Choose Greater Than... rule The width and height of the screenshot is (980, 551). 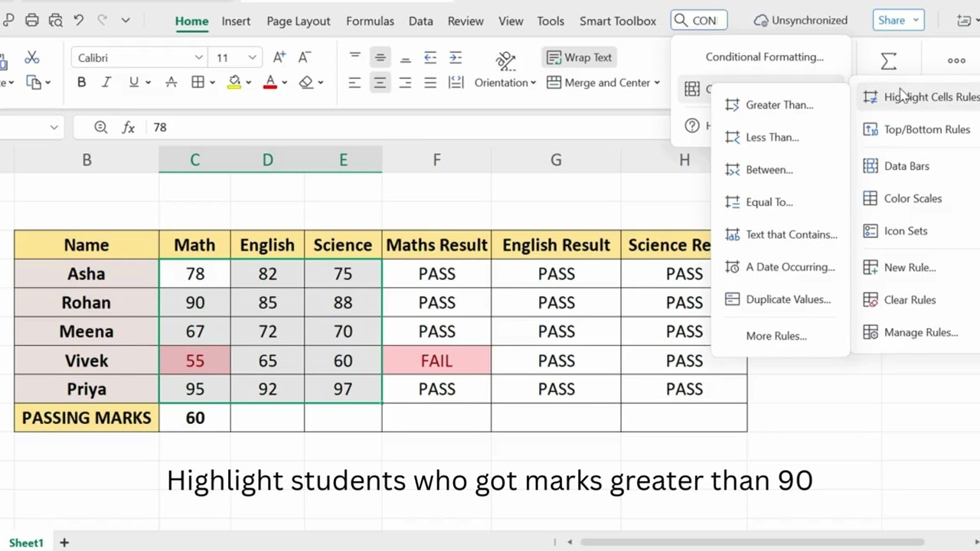(780, 105)
